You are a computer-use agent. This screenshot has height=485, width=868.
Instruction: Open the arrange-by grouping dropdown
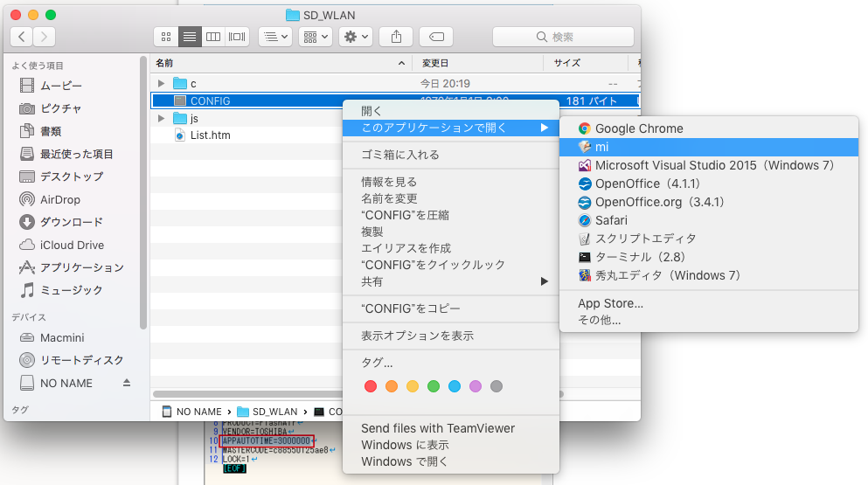tap(275, 37)
